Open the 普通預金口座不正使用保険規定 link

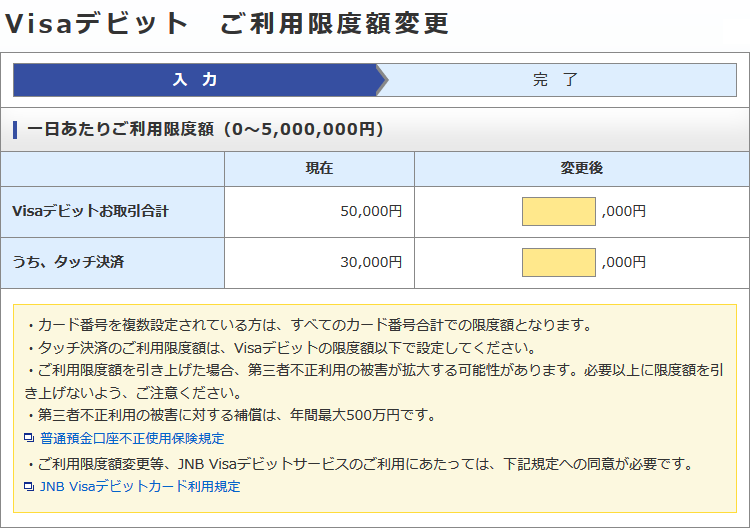pos(131,438)
